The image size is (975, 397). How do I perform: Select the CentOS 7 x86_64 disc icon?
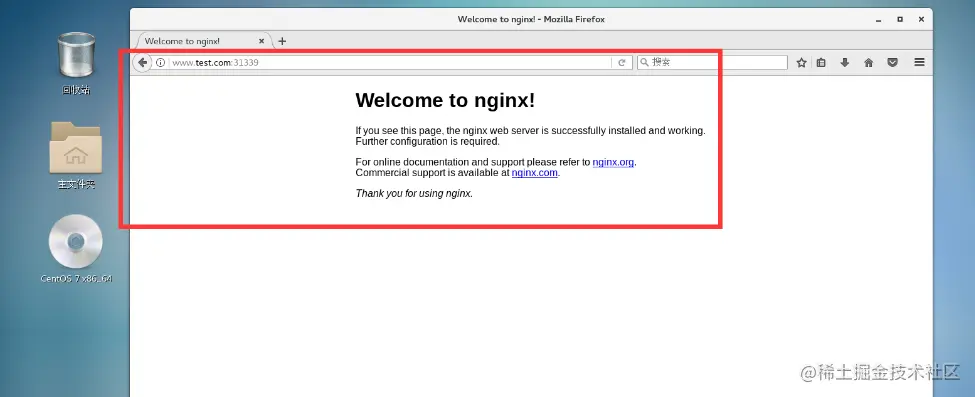tap(76, 249)
